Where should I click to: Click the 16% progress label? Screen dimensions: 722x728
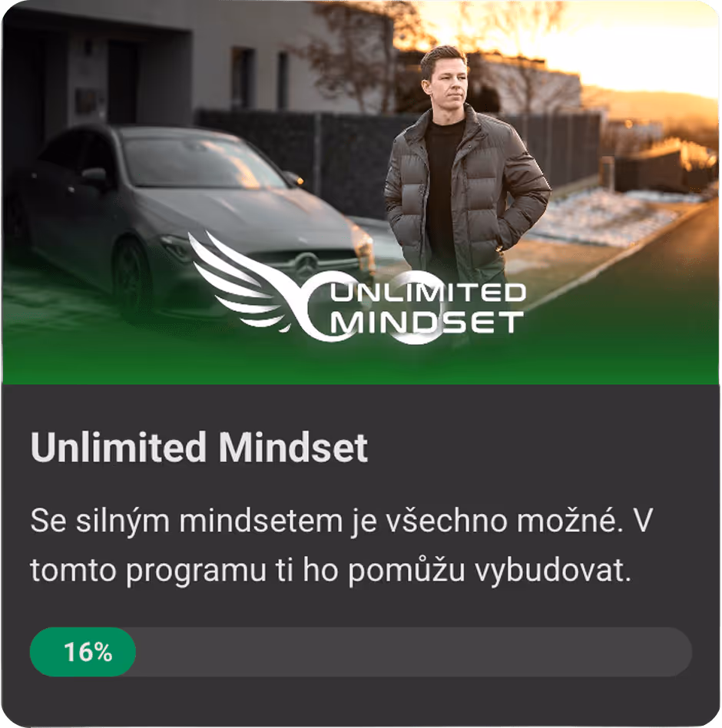tap(88, 652)
